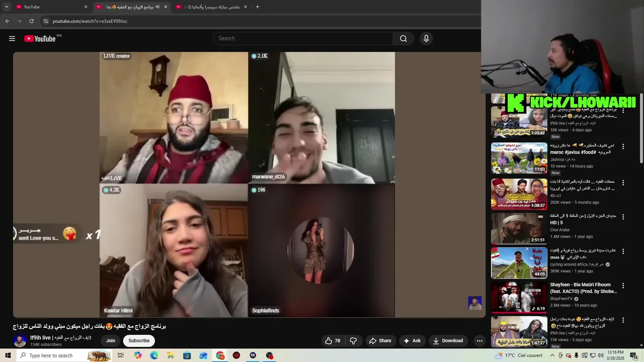
Task: Play the Jadvisa 11:03 video thumbnail
Action: click(519, 158)
